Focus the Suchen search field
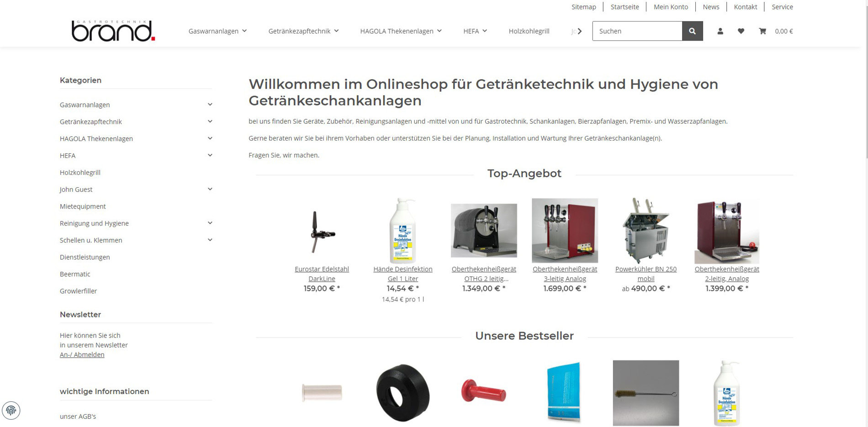This screenshot has height=427, width=868. 637,31
